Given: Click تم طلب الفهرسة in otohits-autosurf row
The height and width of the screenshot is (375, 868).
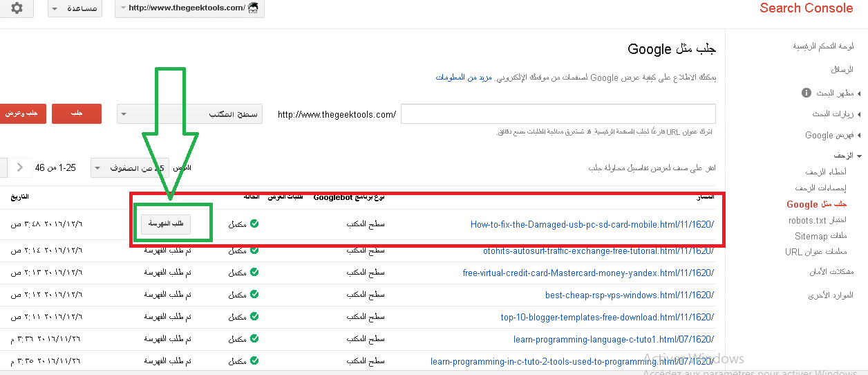Looking at the screenshot, I should 167,250.
